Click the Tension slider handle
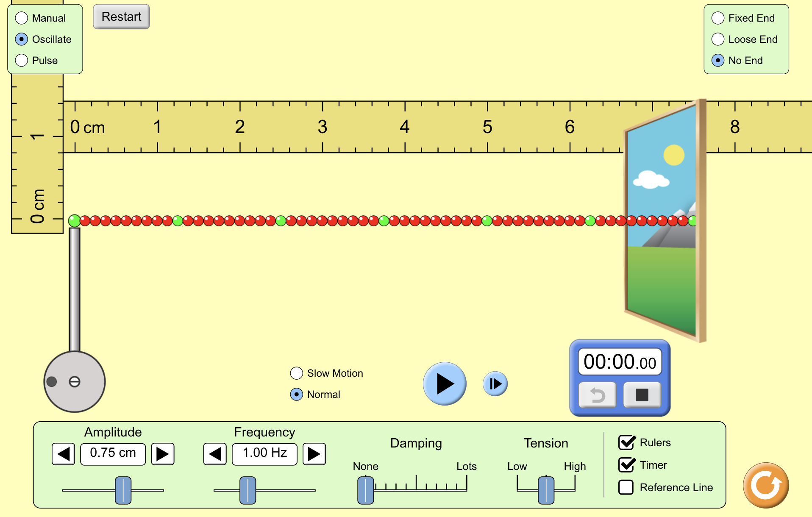The width and height of the screenshot is (812, 517). (546, 490)
